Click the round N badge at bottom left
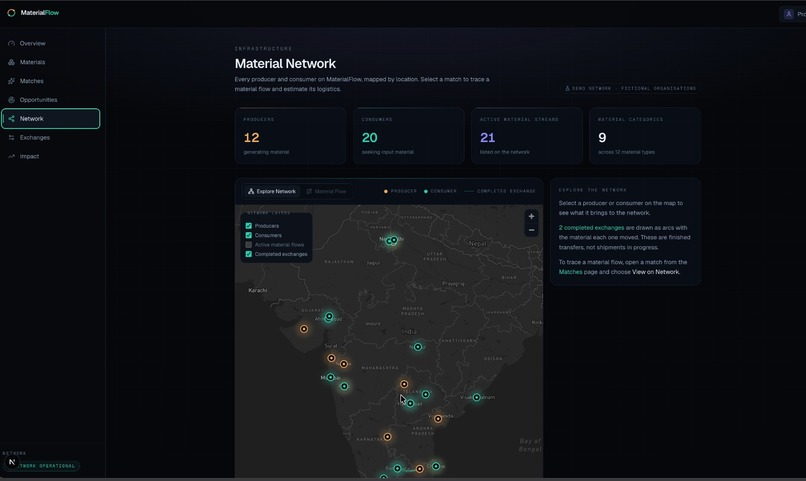Screen dimensions: 806x481 pyautogui.click(x=11, y=462)
